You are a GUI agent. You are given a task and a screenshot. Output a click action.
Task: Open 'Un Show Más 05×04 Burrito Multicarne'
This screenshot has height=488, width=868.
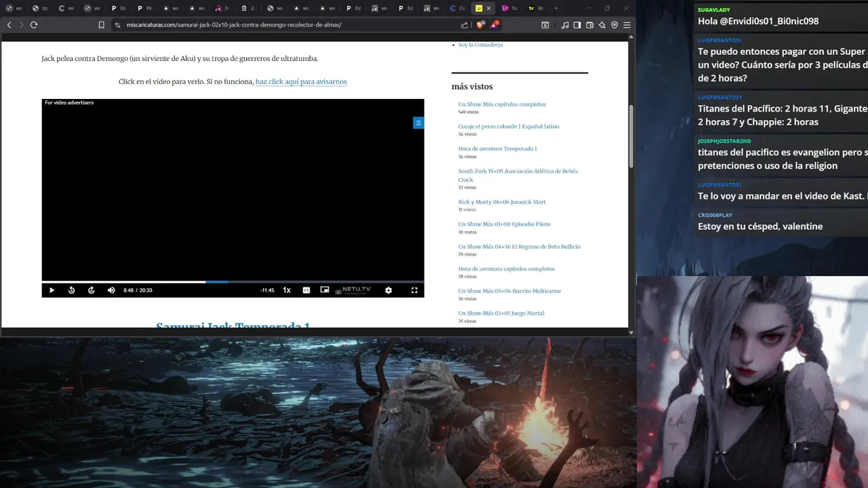[509, 291]
